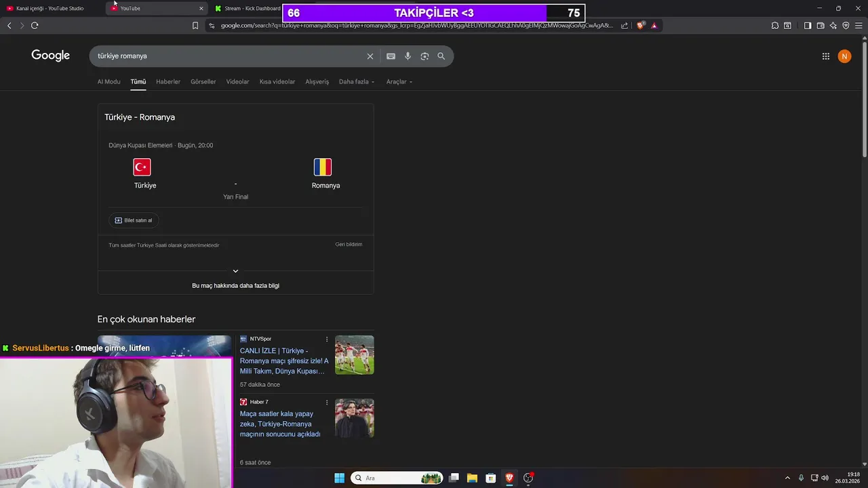
Task: Open the Haber 7 article thumbnail image
Action: pyautogui.click(x=355, y=418)
